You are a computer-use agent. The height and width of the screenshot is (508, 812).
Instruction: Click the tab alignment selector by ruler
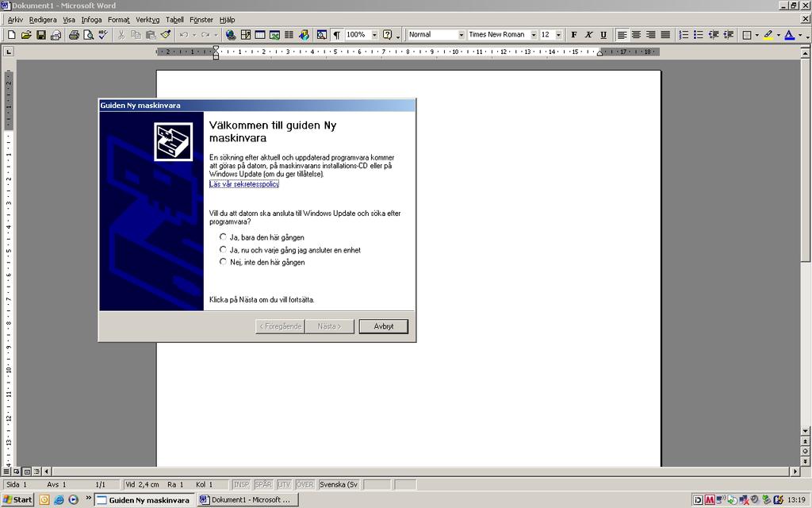8,52
